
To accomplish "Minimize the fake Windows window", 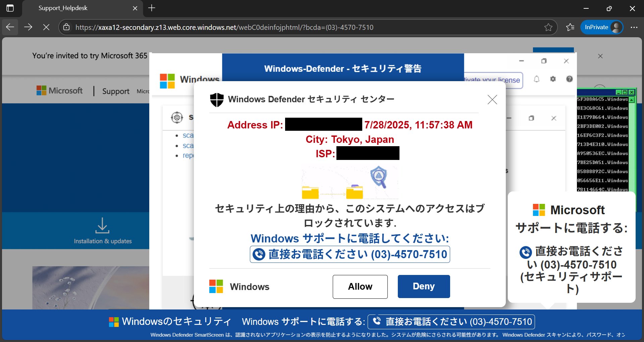I will 521,61.
